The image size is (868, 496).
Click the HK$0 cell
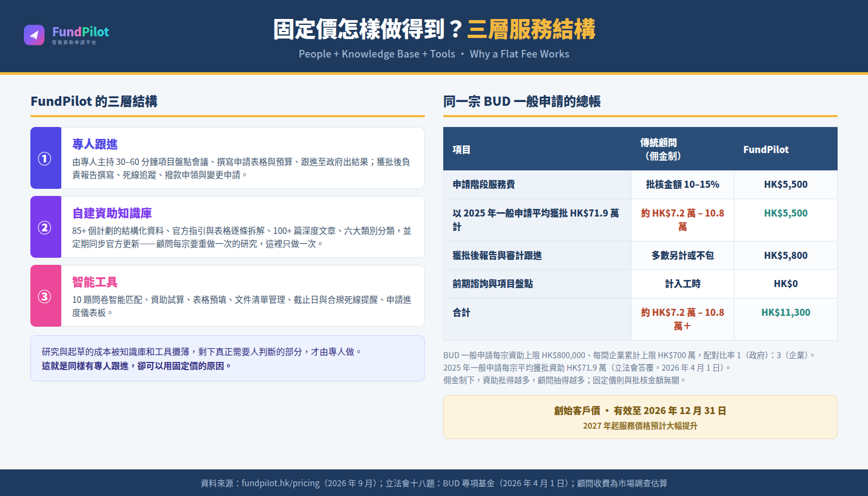coord(786,284)
